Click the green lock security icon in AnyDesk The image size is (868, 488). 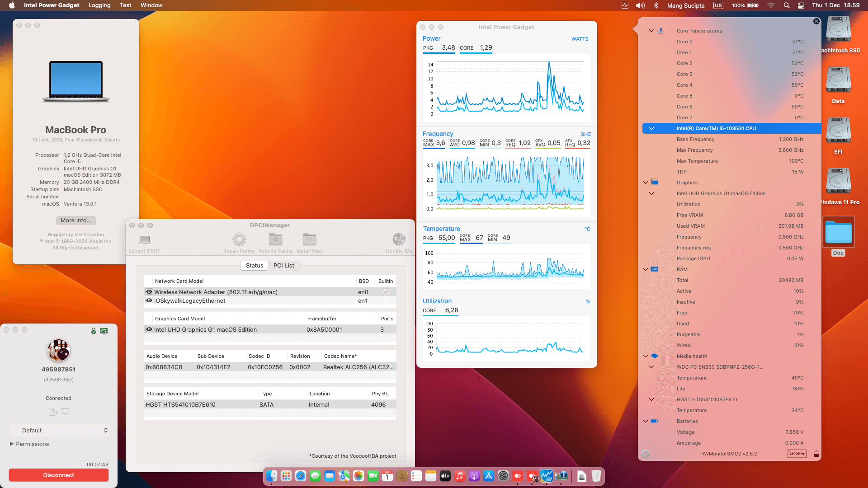coord(94,331)
